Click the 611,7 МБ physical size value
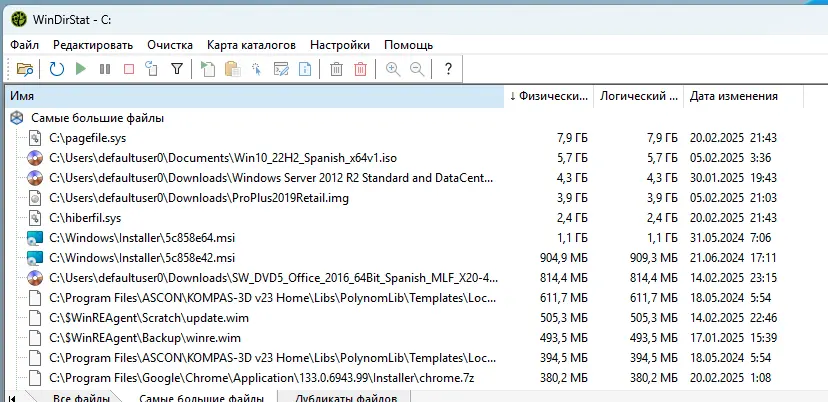 (x=564, y=298)
